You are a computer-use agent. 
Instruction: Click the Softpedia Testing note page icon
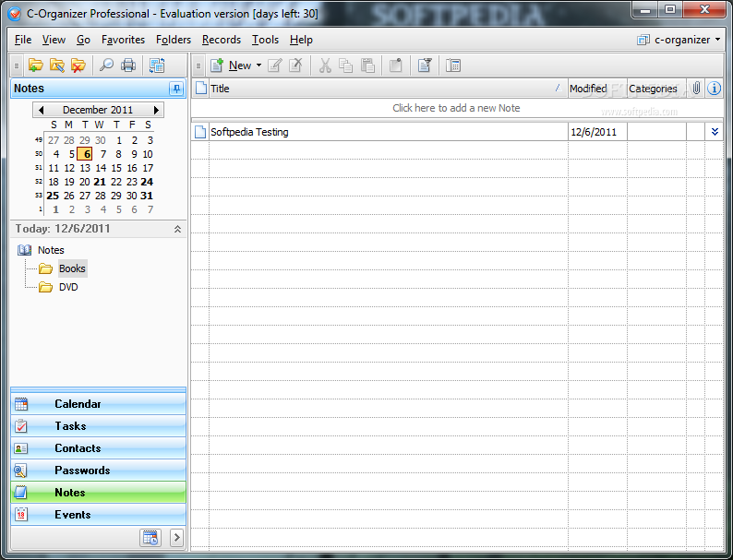click(x=200, y=132)
